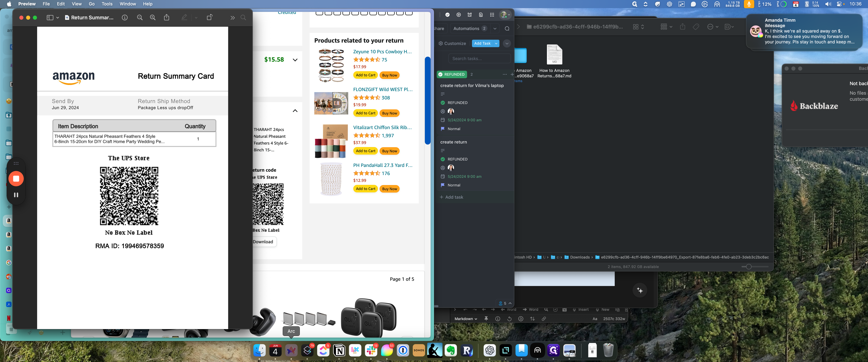
Task: Open the ClickUp notepad document icon
Action: tap(481, 15)
